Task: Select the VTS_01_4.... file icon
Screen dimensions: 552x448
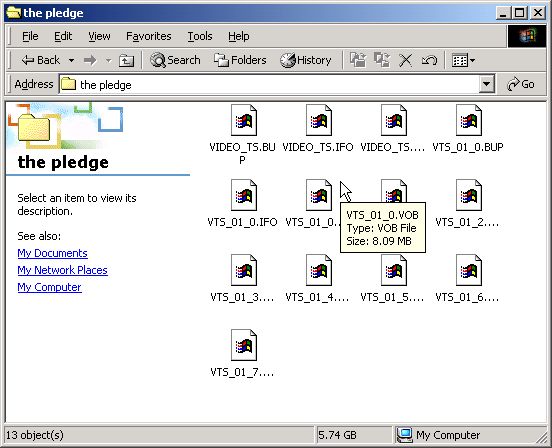Action: pos(319,270)
